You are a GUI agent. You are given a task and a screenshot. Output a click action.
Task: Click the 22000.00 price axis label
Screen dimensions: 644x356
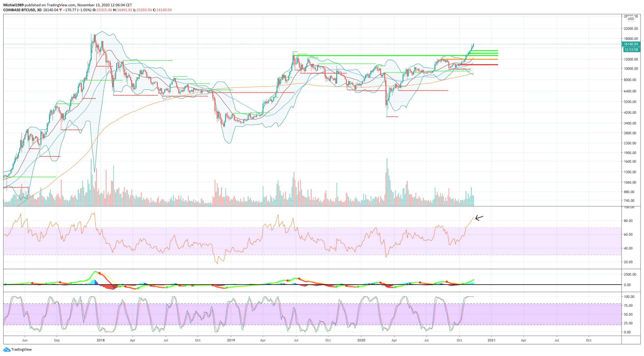tap(631, 29)
